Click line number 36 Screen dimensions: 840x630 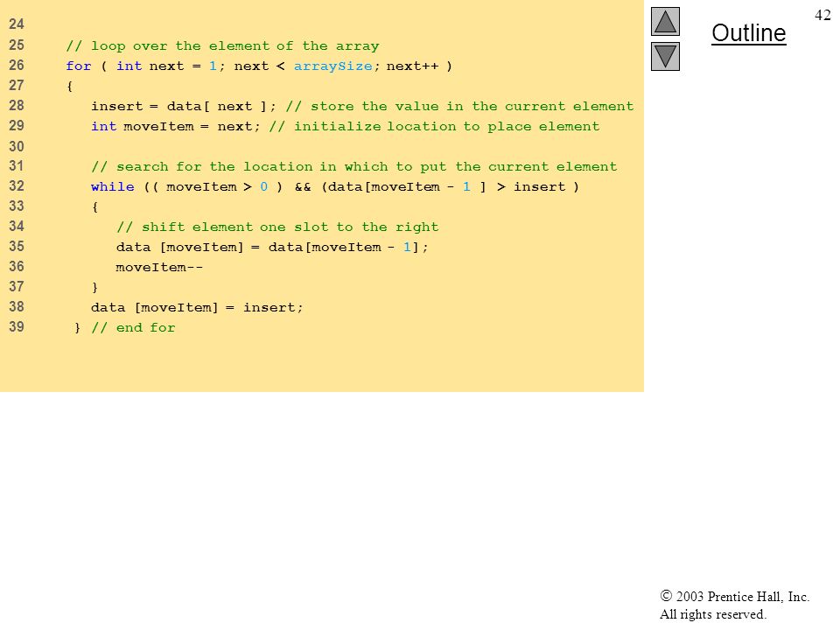[17, 267]
